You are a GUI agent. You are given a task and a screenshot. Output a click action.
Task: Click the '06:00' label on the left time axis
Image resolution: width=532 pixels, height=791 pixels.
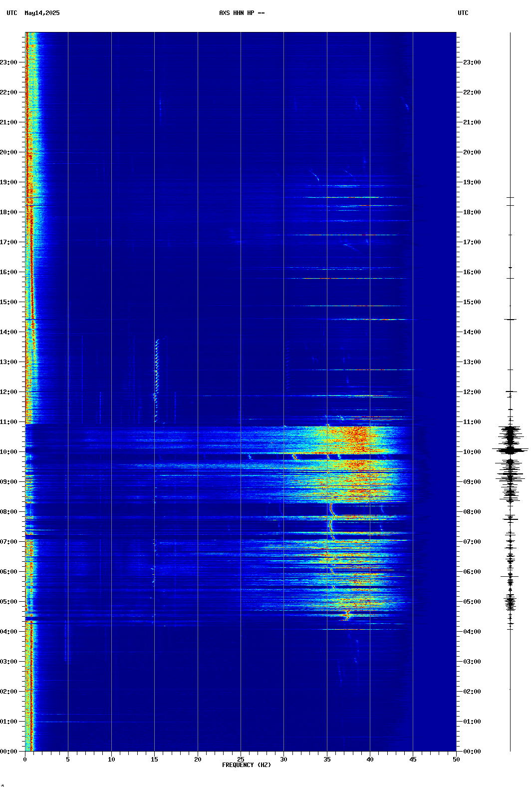(8, 572)
